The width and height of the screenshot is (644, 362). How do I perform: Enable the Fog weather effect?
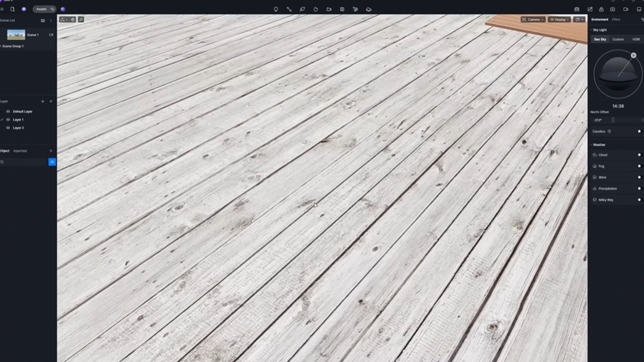pos(639,166)
